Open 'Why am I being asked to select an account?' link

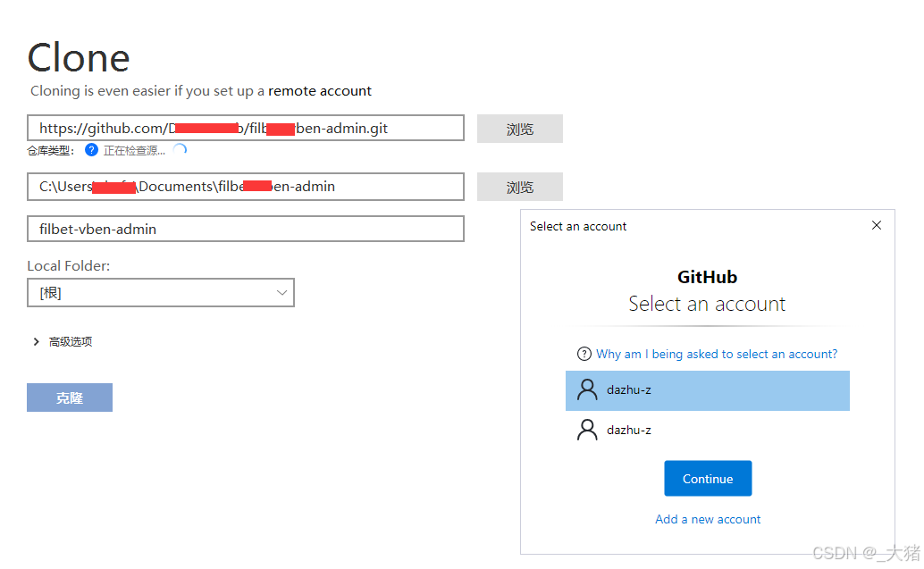click(717, 354)
